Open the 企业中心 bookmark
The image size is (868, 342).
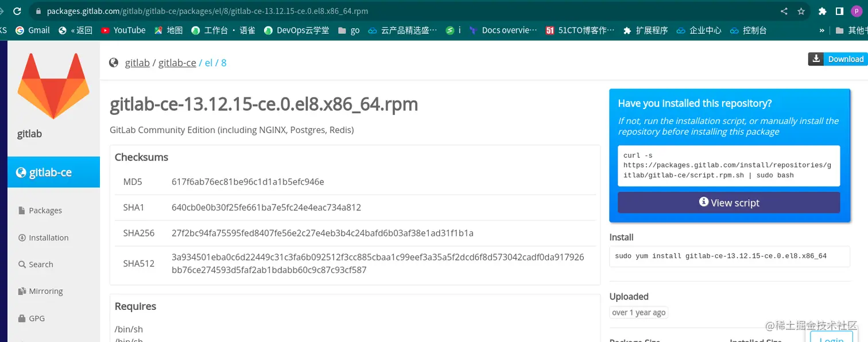coord(699,30)
